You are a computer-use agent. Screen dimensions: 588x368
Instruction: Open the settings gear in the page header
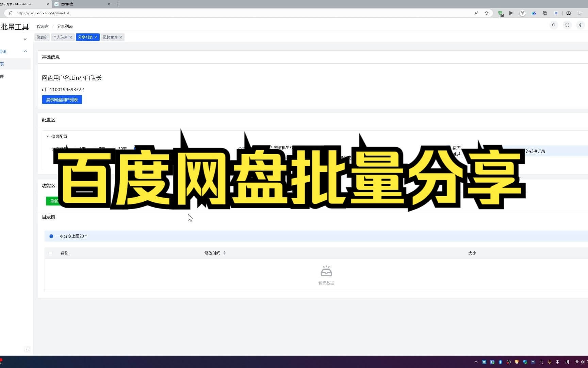point(581,25)
